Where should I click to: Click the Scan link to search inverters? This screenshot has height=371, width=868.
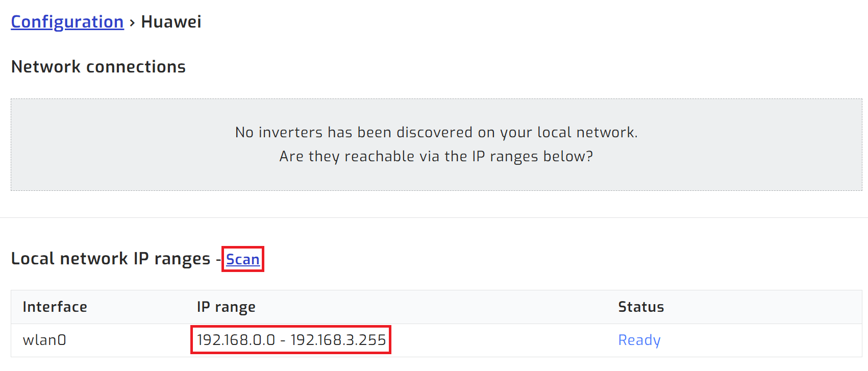coord(242,259)
